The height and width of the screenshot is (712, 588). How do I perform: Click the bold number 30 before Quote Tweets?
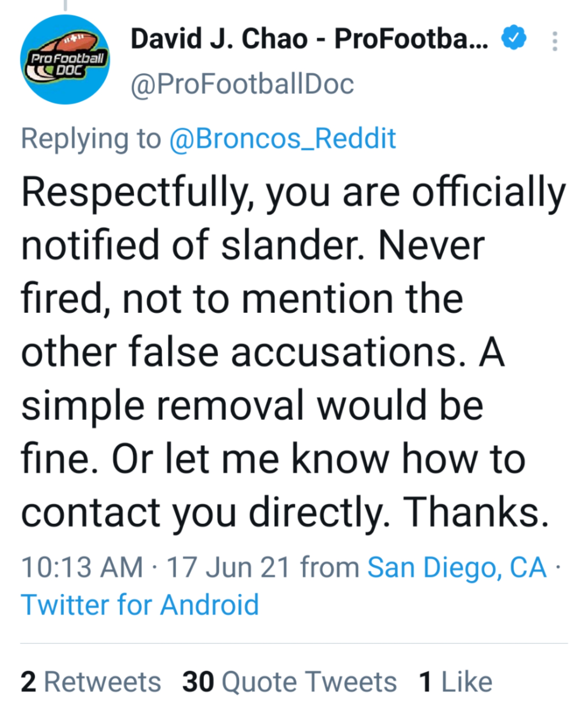click(198, 682)
